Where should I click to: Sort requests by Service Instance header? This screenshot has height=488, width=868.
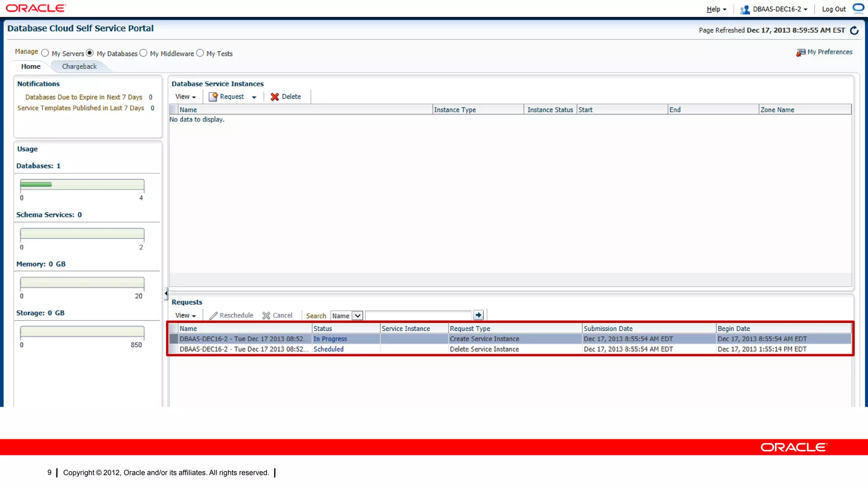coord(414,329)
